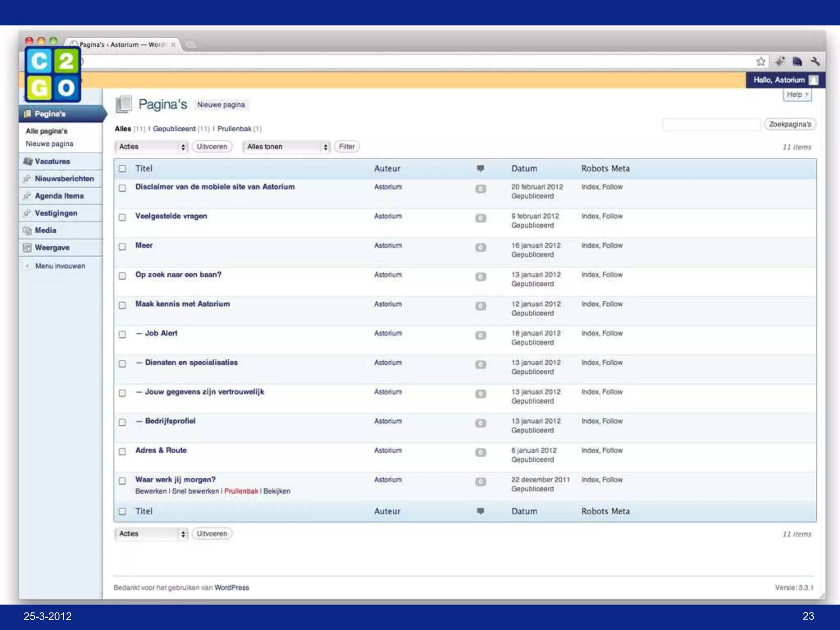This screenshot has width=840, height=630.
Task: Open the Chrome wrench settings menu icon
Action: [x=815, y=62]
